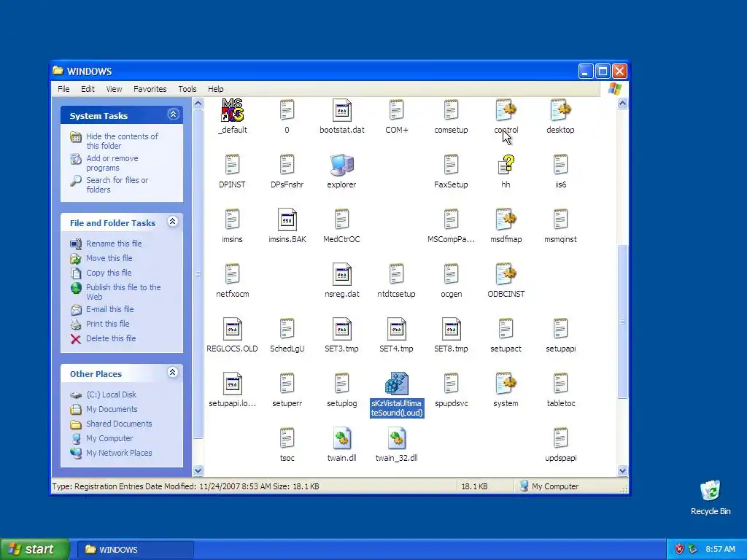Open the Start menu

[x=34, y=550]
